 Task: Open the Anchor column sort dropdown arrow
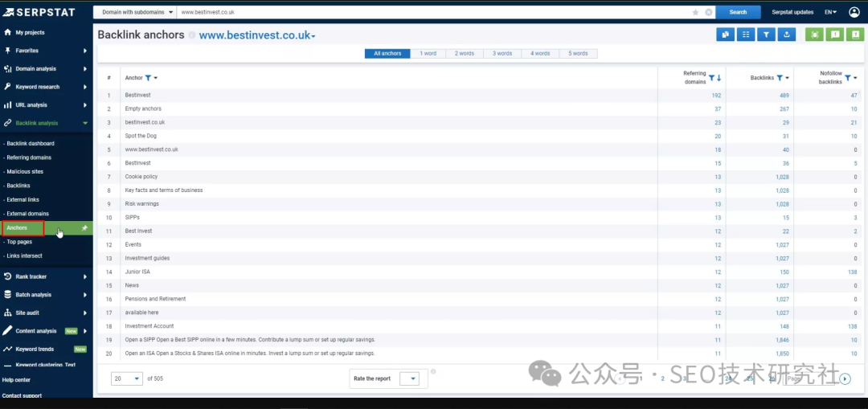point(156,78)
